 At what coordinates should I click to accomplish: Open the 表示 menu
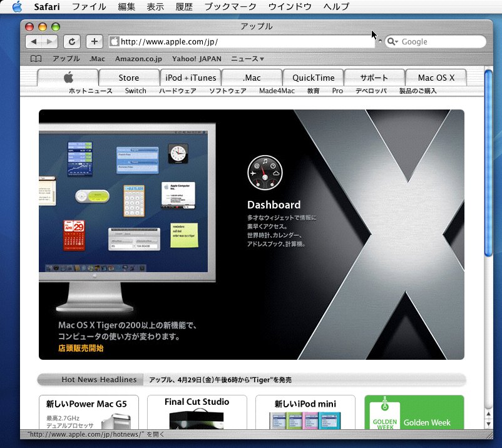coord(155,6)
